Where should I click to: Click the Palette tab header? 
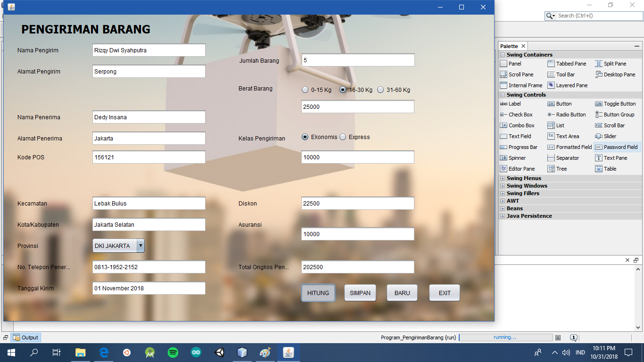click(509, 46)
